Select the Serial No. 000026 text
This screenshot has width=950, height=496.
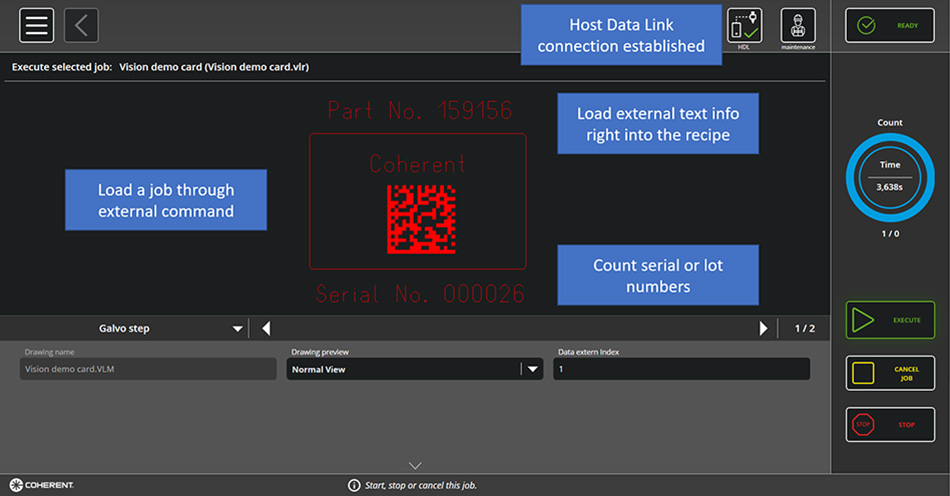[x=420, y=294]
